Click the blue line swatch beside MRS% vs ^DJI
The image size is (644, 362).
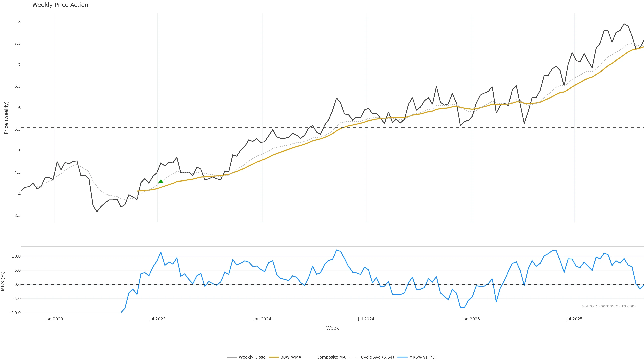[x=402, y=357]
